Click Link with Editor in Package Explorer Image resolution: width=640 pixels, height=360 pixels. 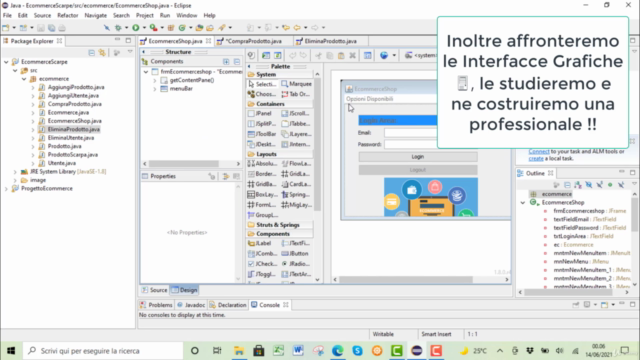coord(102,53)
